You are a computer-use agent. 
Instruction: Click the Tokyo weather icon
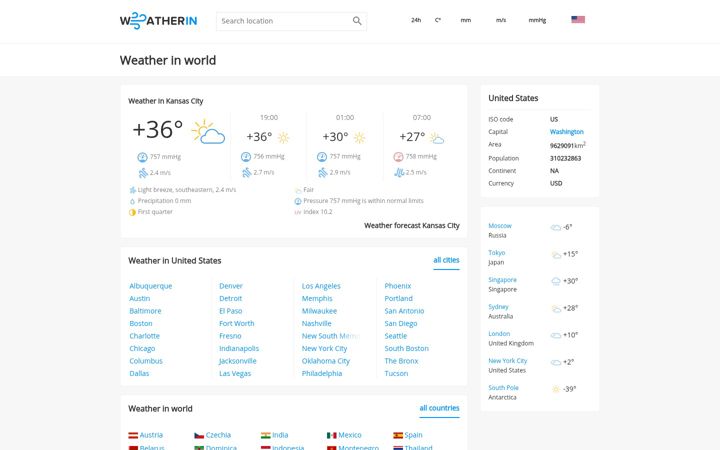point(556,255)
